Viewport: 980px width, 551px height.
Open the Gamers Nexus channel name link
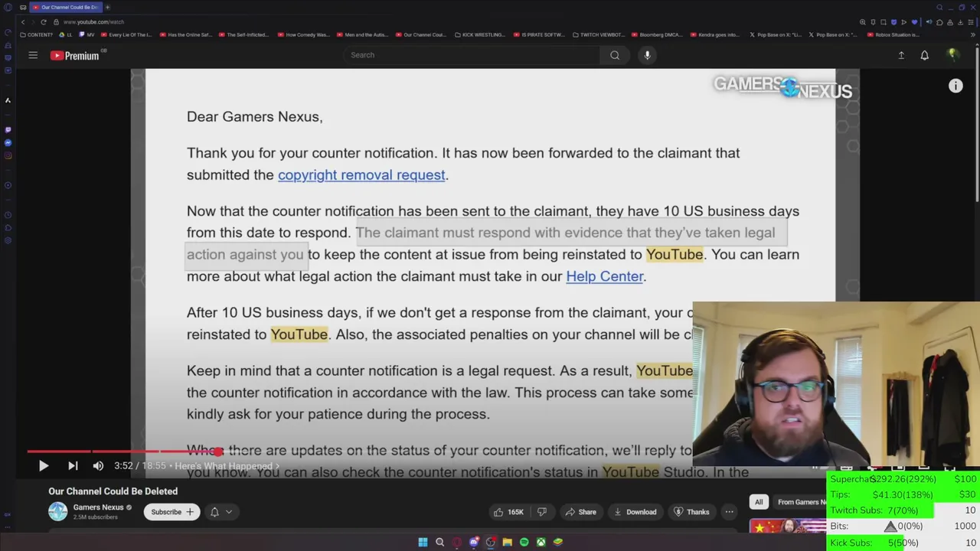(x=98, y=507)
